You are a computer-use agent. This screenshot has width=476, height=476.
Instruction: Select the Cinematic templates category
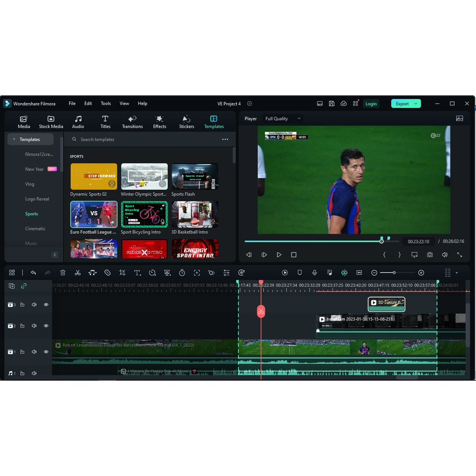coord(35,229)
